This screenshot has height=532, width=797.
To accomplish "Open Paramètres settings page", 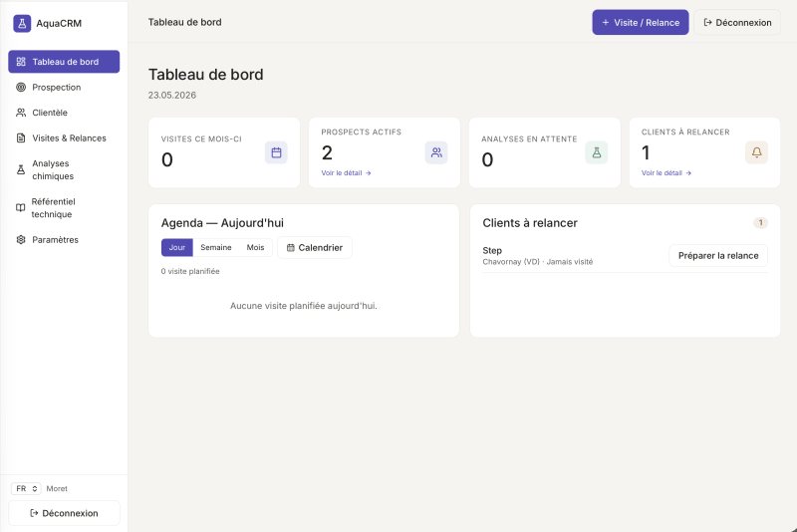I will click(64, 240).
